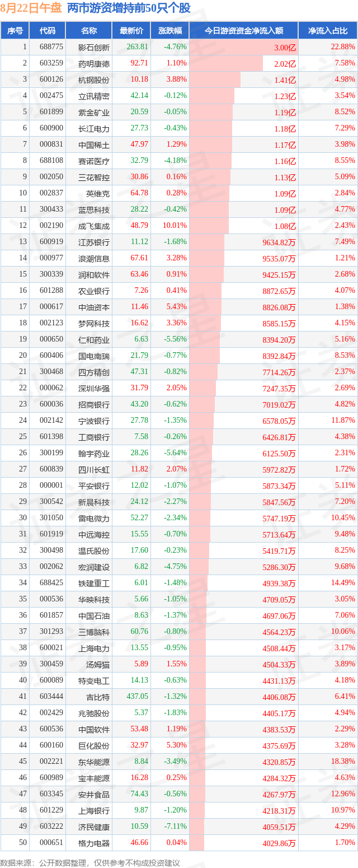
Task: Select stock name 农业银行
Action: coord(94,291)
